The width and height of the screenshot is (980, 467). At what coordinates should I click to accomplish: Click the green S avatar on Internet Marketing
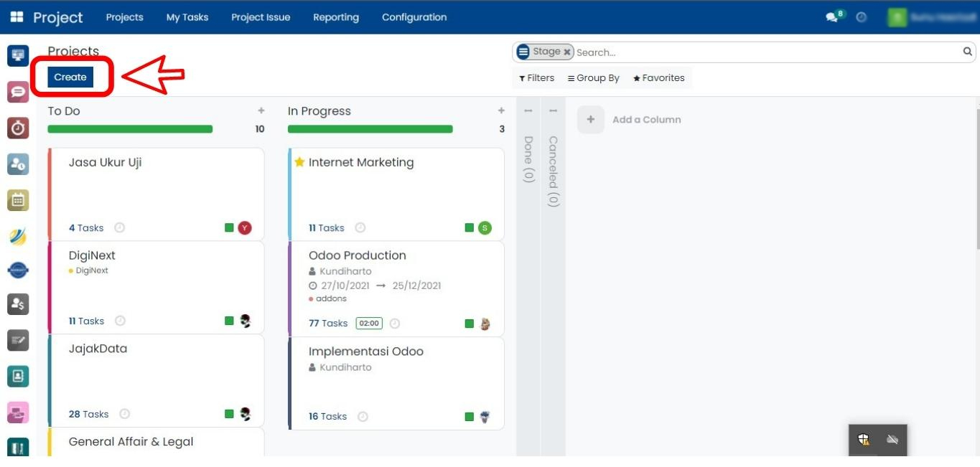485,228
